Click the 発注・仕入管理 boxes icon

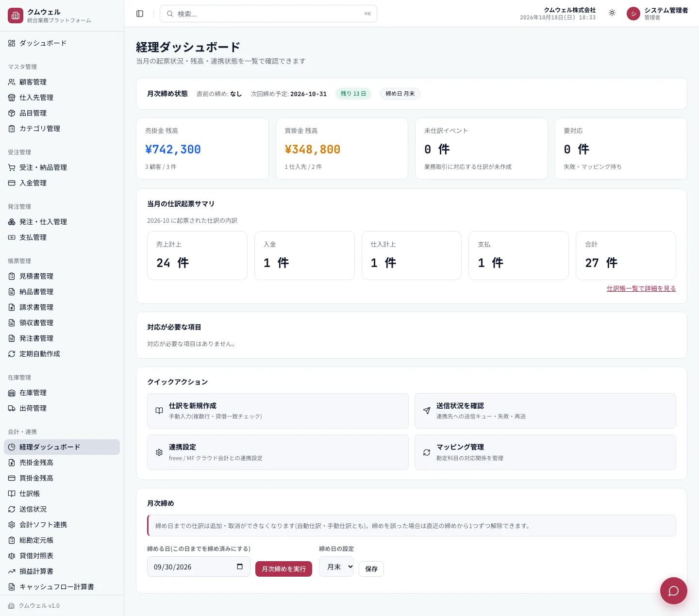[12, 222]
